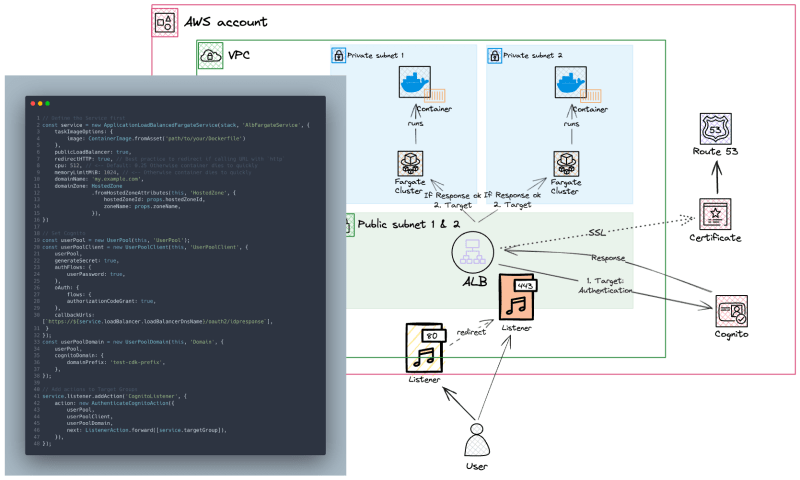Click code line 'const userPool = new UserPool'
This screenshot has height=480, width=800.
coord(116,240)
